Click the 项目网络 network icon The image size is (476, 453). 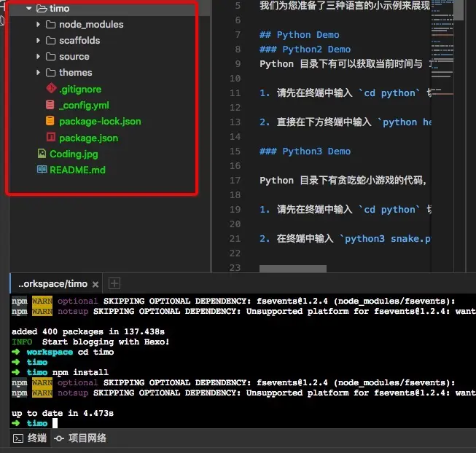tap(59, 438)
